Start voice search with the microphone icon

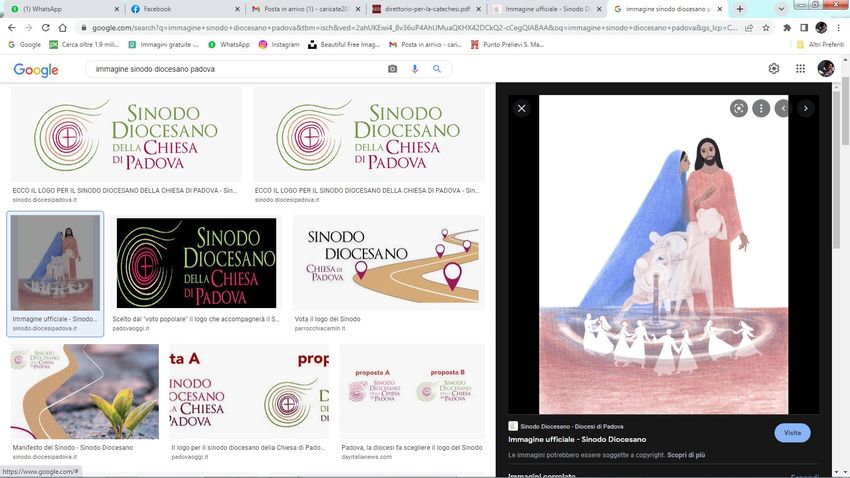tap(415, 69)
